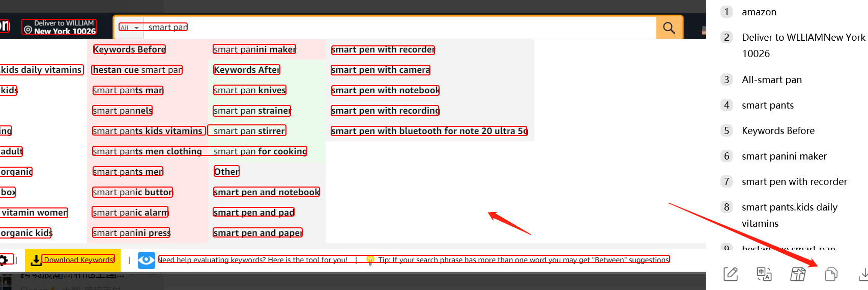Open the keyword evaluation tool help link
868x290 pixels.
coord(253,260)
